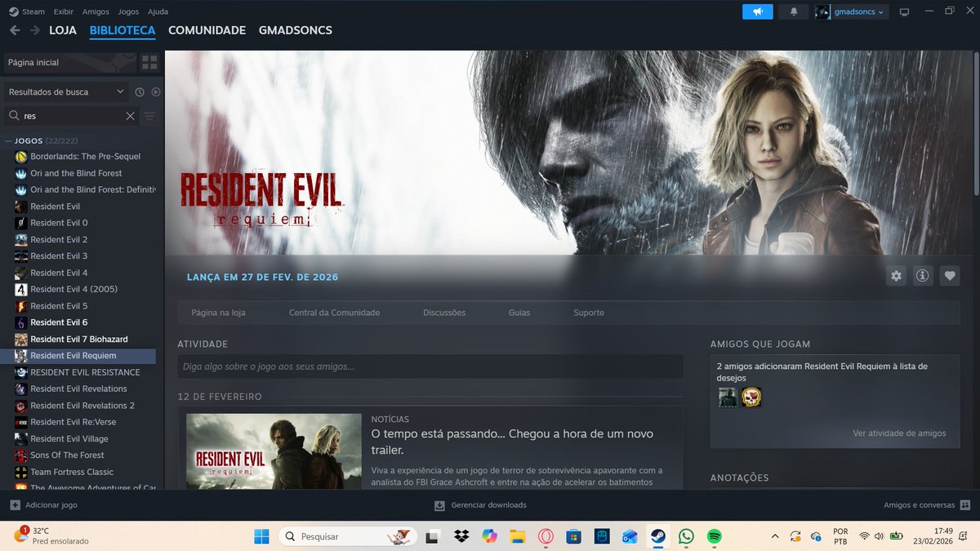
Task: Open the blue announcements megaphone button
Action: [758, 11]
